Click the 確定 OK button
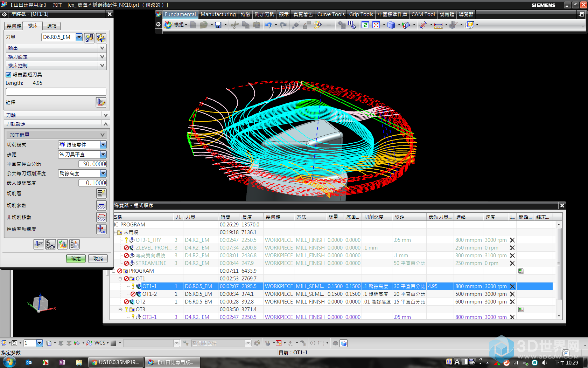 pyautogui.click(x=76, y=259)
